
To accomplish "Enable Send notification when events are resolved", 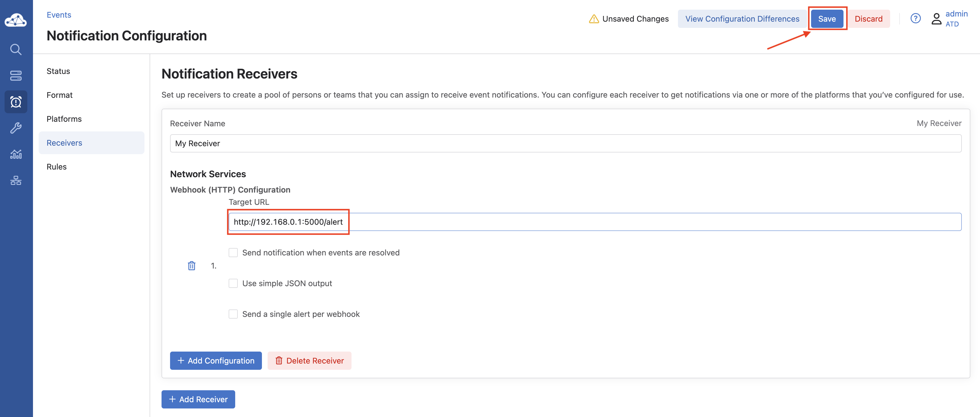I will tap(233, 253).
